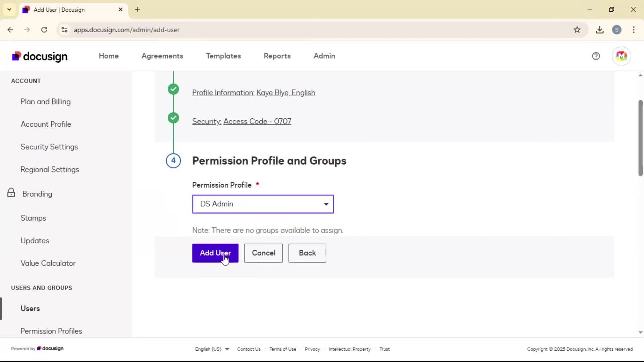Open the Templates menu
644x362 pixels.
(223, 56)
